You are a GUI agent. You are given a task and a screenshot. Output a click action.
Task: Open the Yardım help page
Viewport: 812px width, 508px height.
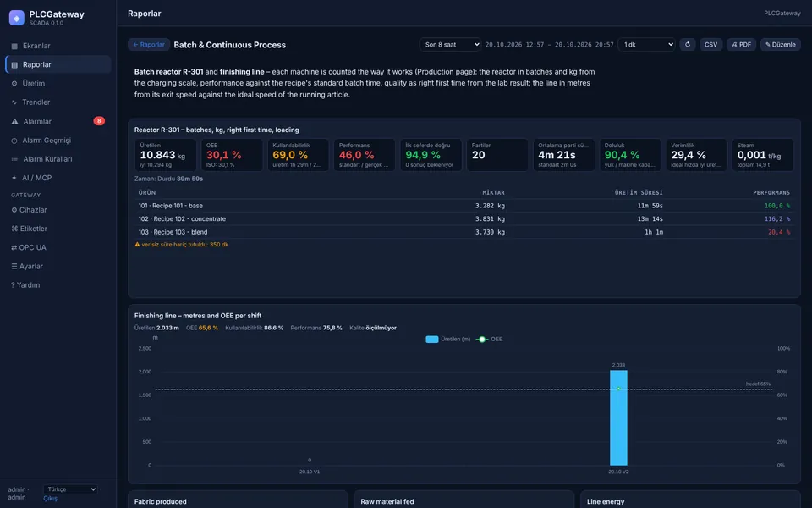[x=58, y=285]
